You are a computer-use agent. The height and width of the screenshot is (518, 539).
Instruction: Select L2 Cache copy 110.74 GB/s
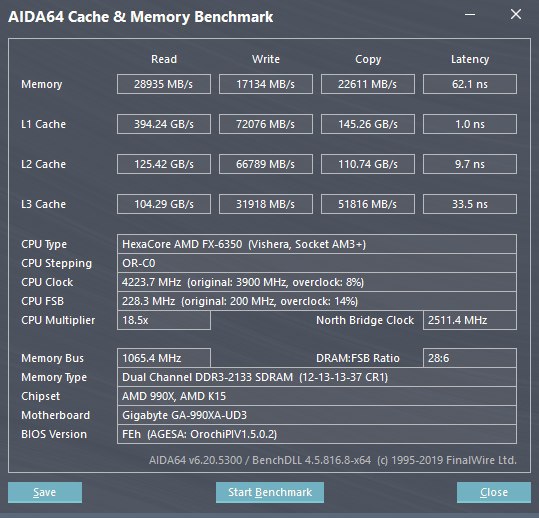pyautogui.click(x=368, y=164)
